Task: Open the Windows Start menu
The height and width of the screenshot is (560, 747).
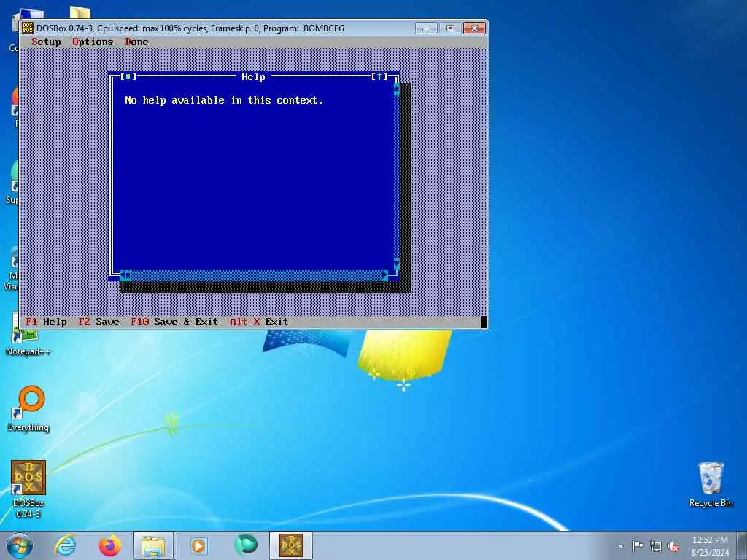Action: [20, 545]
